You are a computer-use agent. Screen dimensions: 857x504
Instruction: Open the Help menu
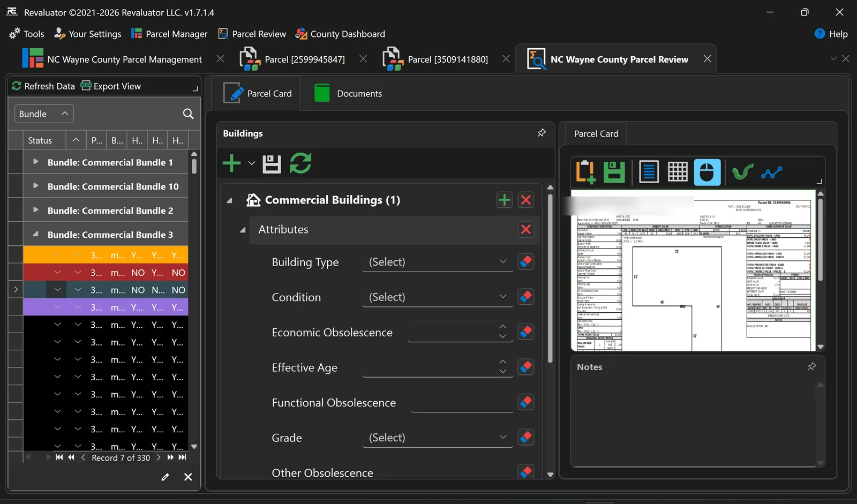[x=831, y=34]
